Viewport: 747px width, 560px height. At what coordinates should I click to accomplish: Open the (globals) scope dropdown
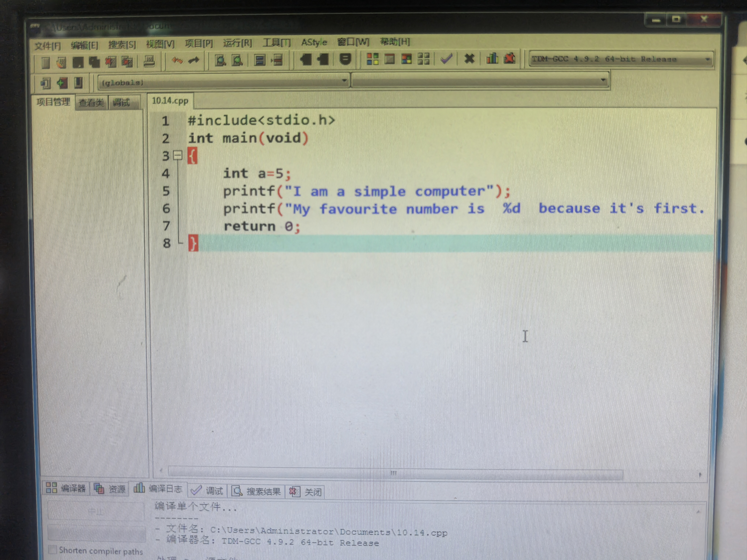(x=344, y=81)
